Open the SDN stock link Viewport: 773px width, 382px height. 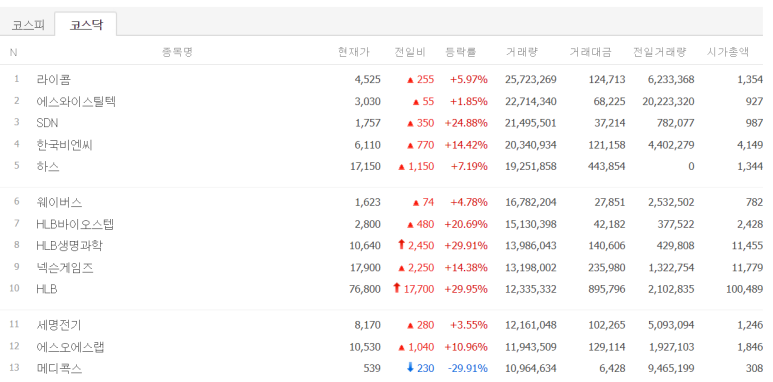point(47,123)
